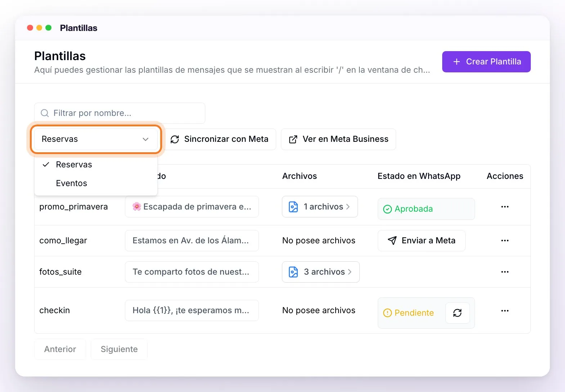Click the warning icon beside Pendiente
This screenshot has width=565, height=392.
tap(387, 313)
